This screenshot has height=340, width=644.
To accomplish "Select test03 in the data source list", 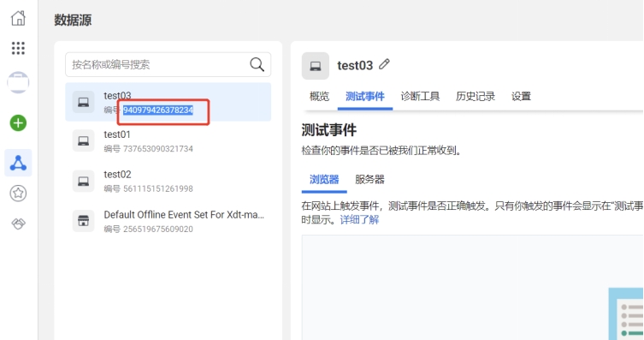I will tap(168, 102).
